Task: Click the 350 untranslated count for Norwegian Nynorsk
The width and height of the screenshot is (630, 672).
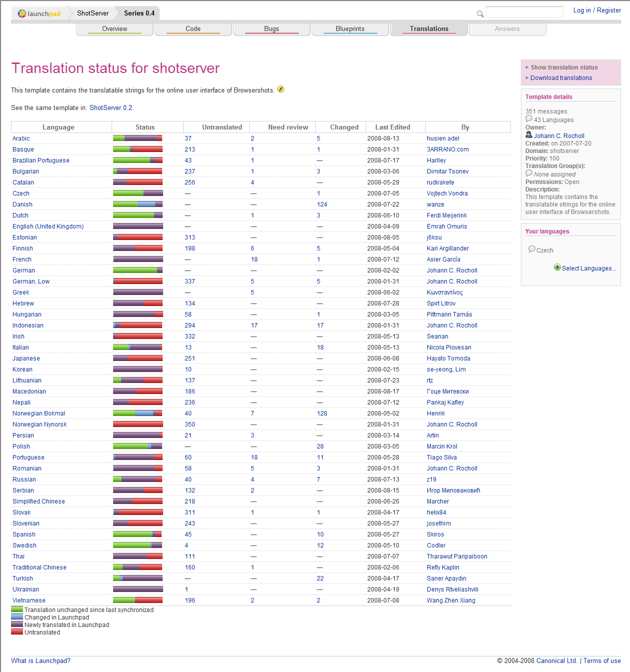Action: 190,424
